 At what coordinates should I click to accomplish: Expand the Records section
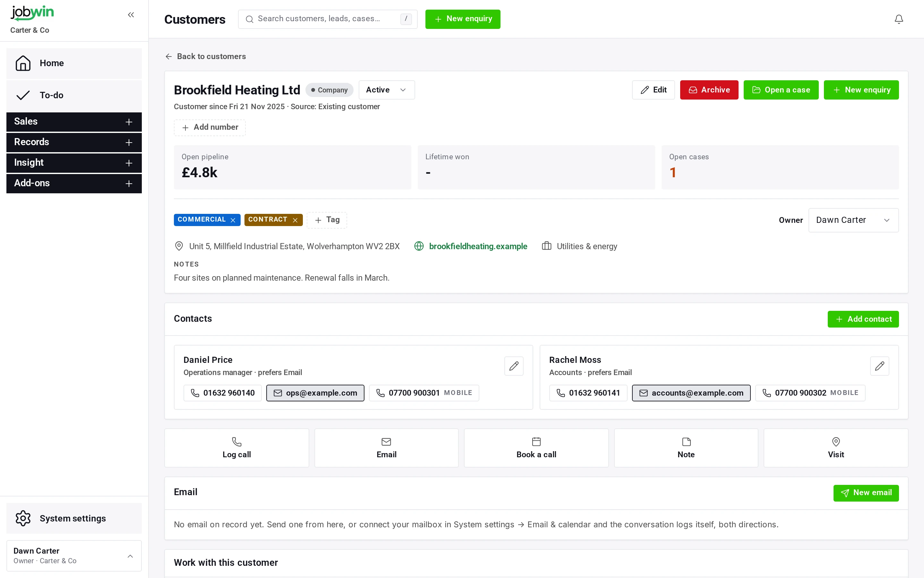coord(74,142)
